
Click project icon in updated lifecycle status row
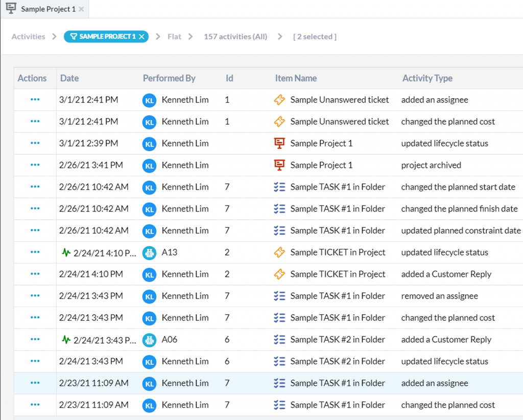pyautogui.click(x=279, y=144)
